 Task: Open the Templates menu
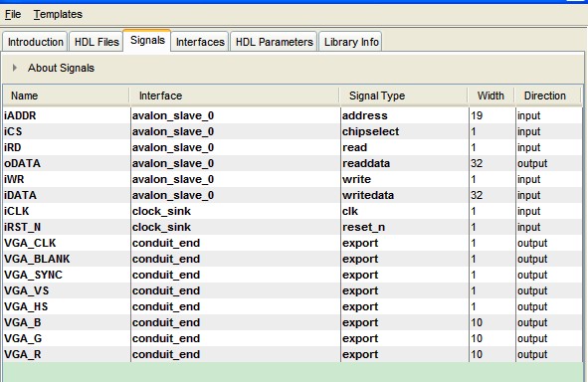[x=58, y=14]
